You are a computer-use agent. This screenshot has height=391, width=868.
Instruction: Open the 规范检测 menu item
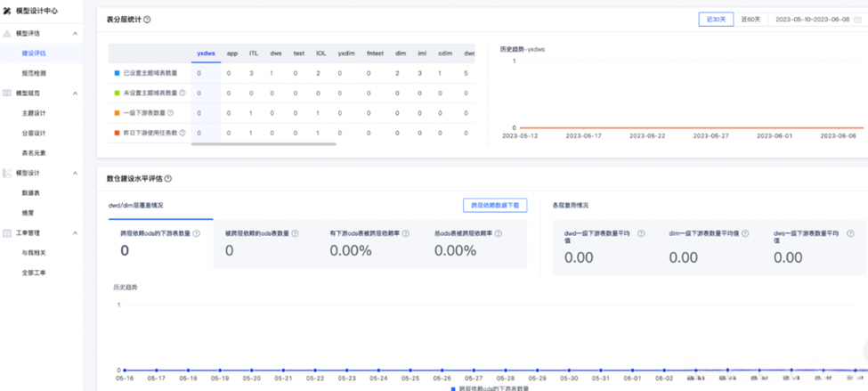click(34, 73)
